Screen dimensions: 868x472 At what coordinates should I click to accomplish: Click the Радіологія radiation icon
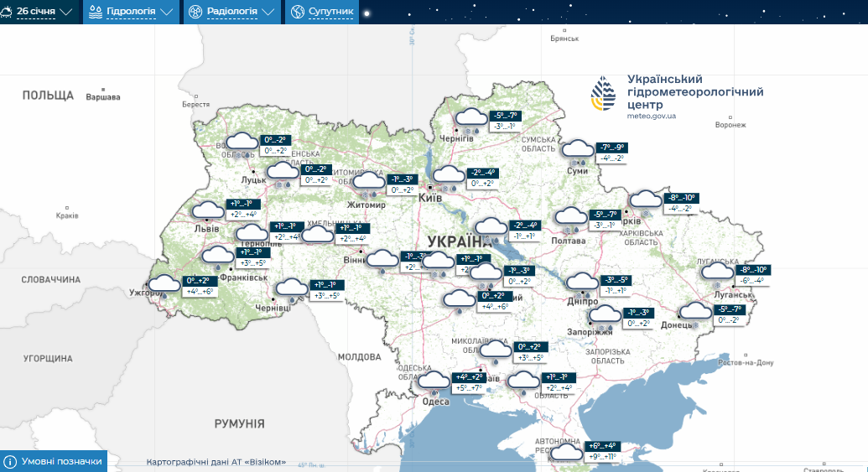(x=195, y=12)
